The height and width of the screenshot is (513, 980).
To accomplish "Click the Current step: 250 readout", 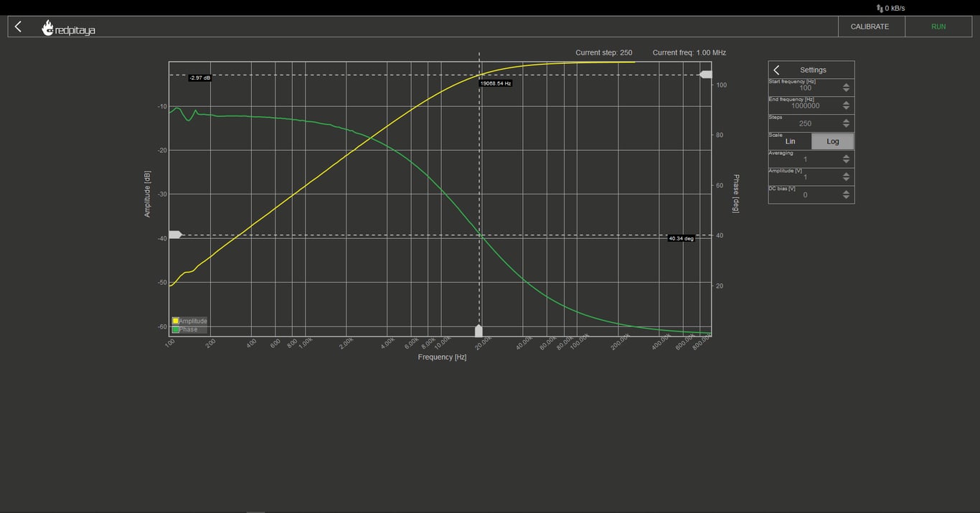I will pos(604,52).
